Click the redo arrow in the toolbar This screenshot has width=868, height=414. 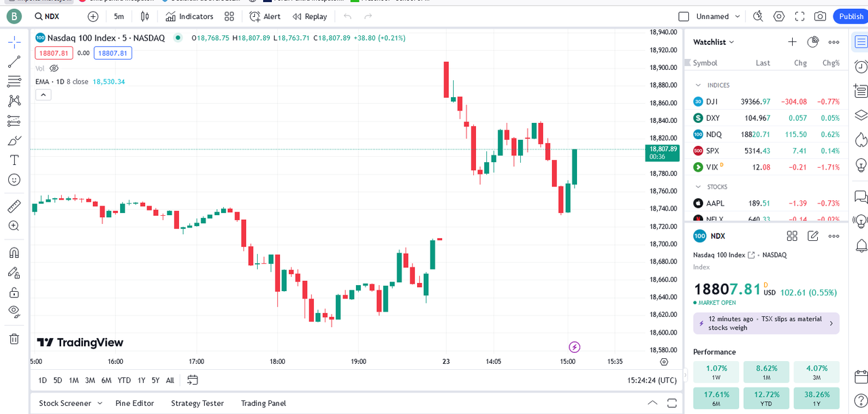[x=368, y=16]
